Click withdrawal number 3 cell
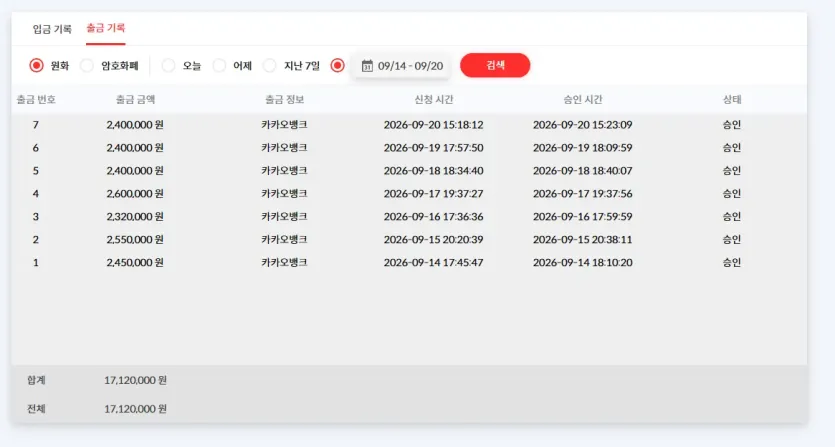The height and width of the screenshot is (447, 835). (x=36, y=216)
